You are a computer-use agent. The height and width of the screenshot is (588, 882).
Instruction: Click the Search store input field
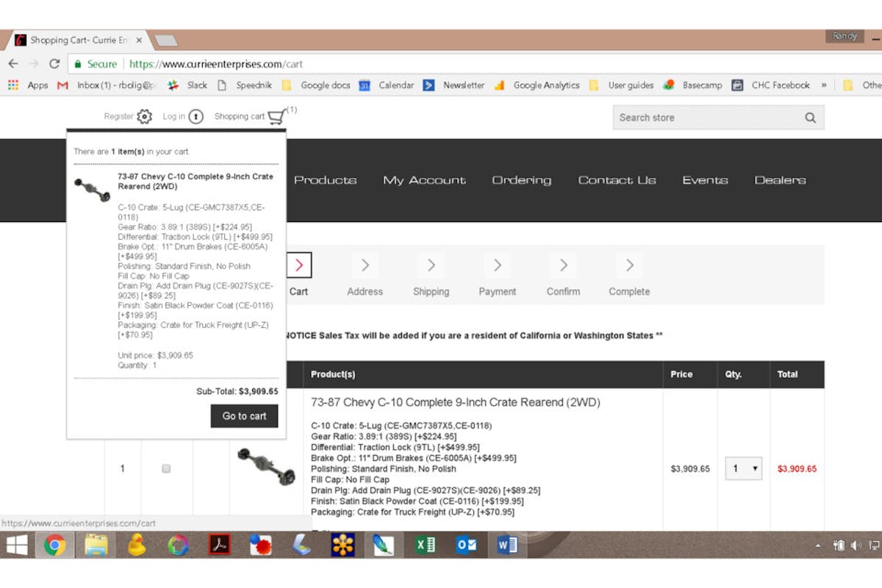pos(706,118)
